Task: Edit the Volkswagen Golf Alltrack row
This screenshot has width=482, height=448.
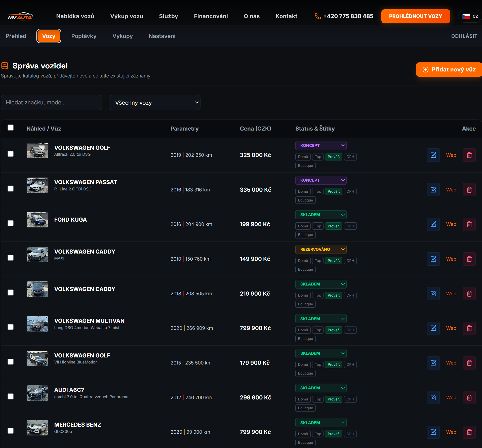Action: (433, 155)
